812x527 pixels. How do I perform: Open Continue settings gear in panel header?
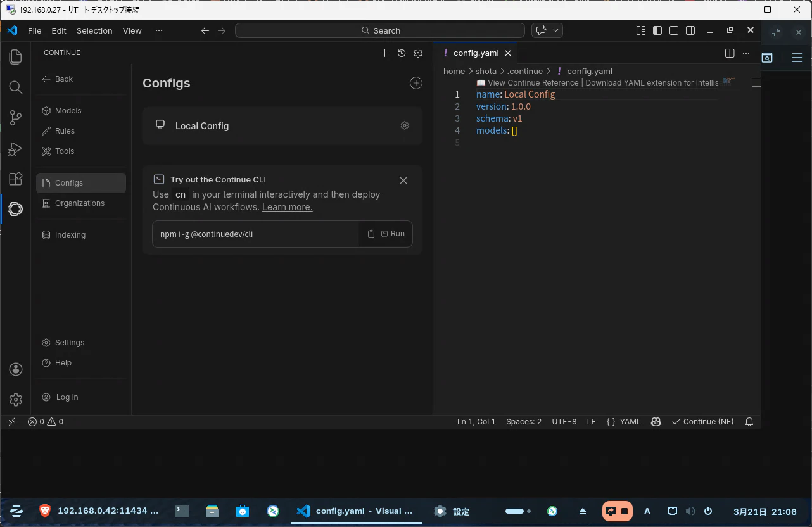pos(418,53)
